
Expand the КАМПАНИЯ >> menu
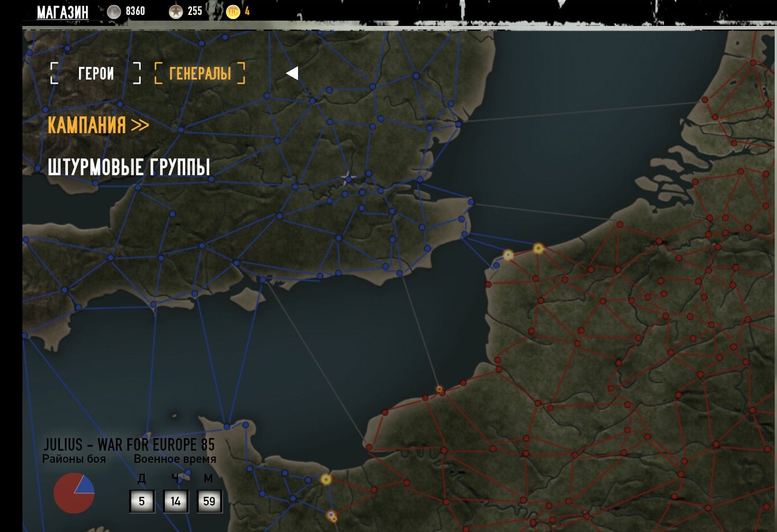(98, 124)
